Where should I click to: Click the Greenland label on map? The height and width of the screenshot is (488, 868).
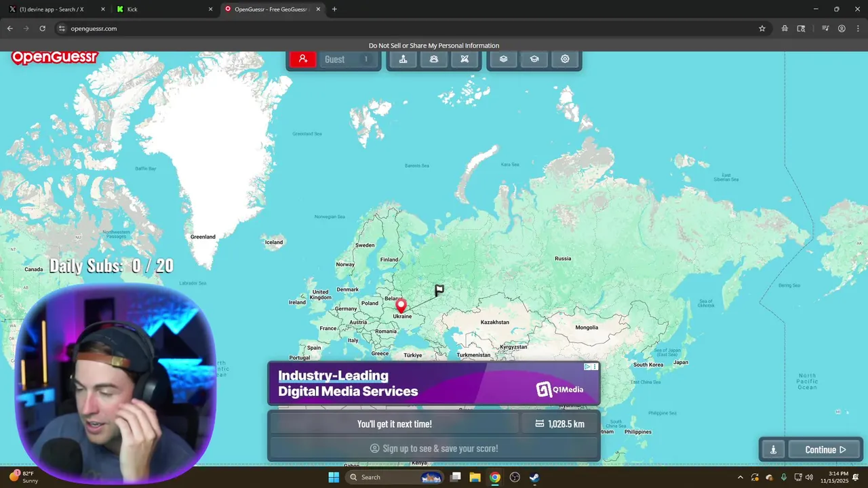(203, 237)
